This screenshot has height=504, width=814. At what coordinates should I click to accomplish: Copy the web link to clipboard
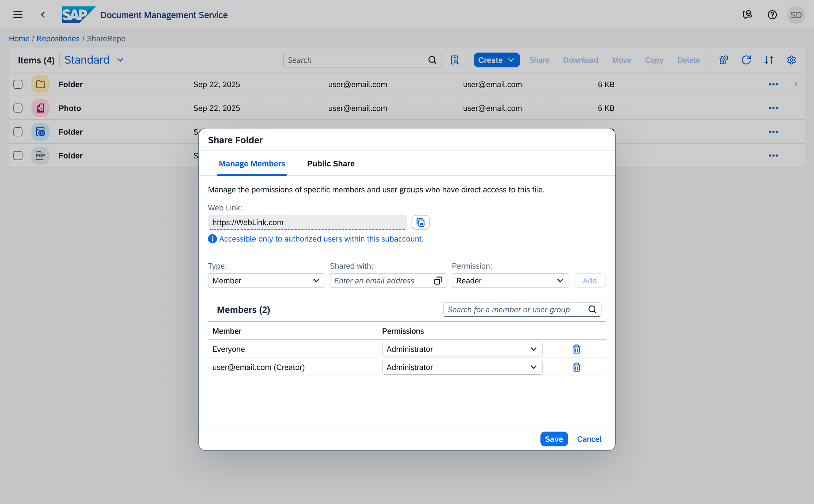point(420,222)
